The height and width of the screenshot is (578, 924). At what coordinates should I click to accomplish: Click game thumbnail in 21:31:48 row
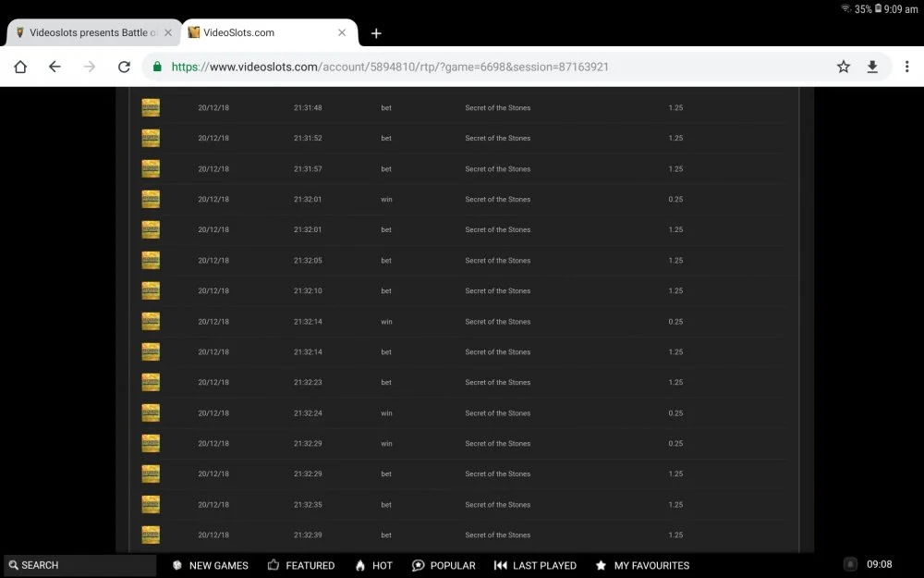click(151, 107)
